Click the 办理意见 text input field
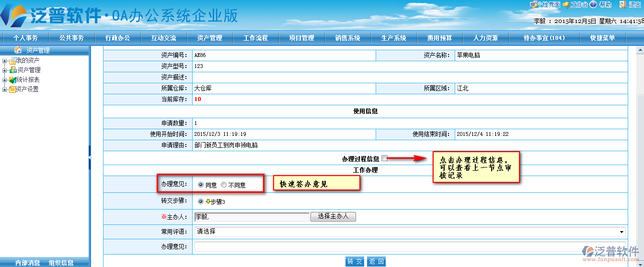Image resolution: width=644 pixels, height=267 pixels. [410, 247]
